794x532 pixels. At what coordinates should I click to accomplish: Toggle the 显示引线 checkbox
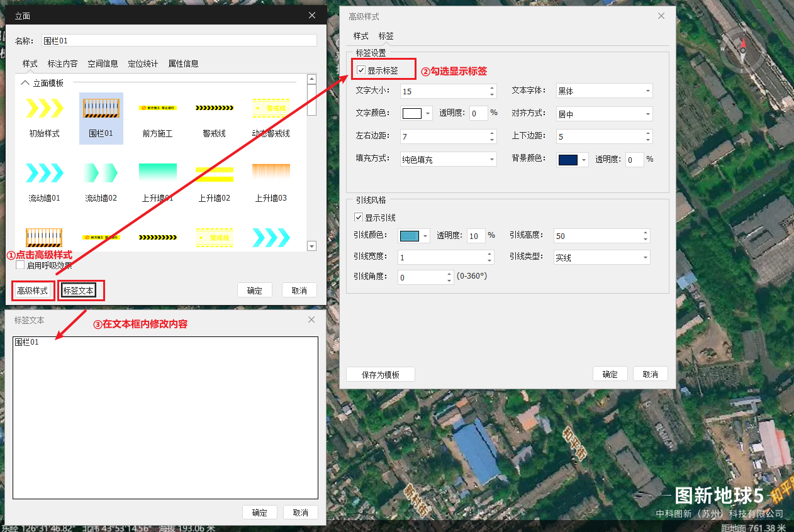(x=359, y=218)
